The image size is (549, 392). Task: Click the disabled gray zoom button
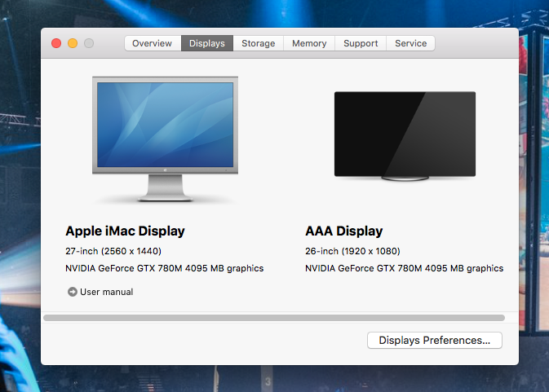89,43
